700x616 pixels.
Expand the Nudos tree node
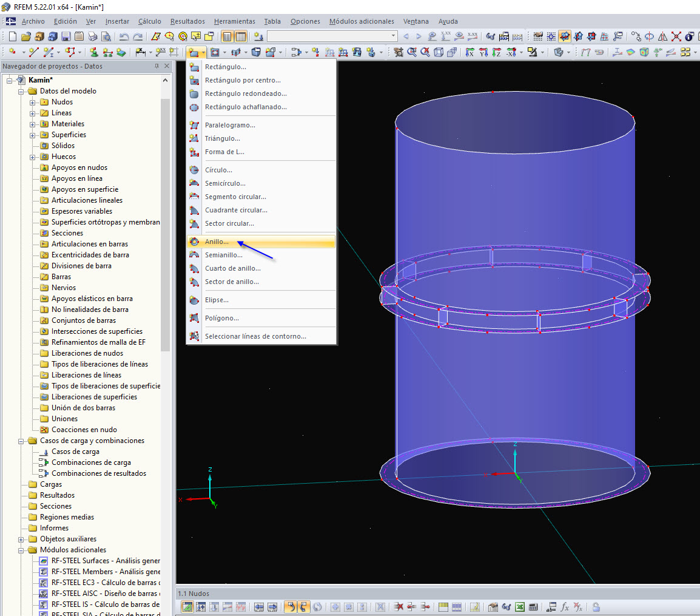coord(33,102)
